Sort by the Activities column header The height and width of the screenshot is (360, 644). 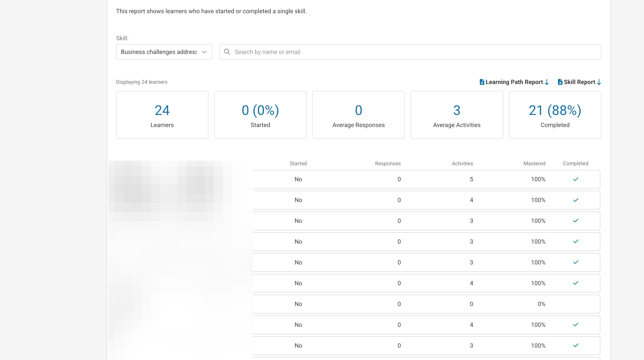(x=462, y=164)
